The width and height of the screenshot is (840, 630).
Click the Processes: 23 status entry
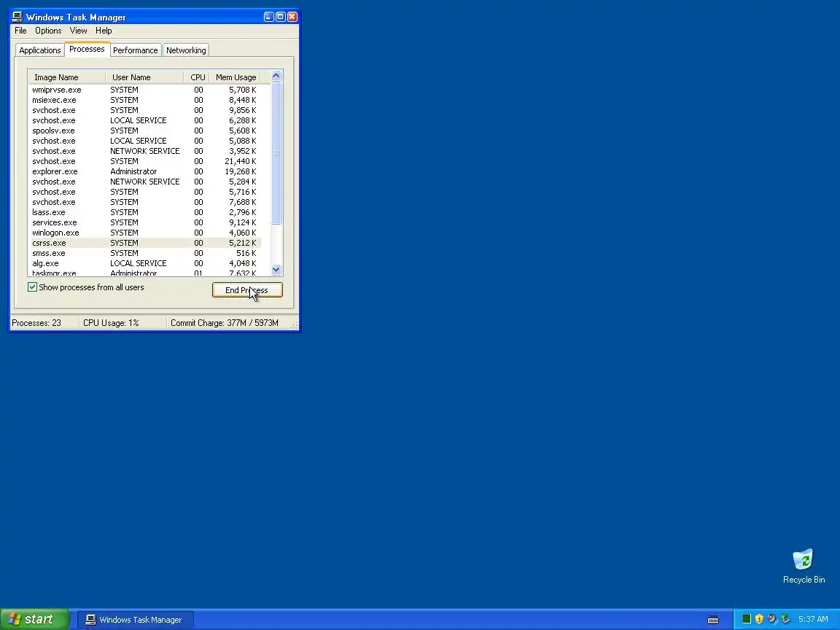click(x=36, y=323)
